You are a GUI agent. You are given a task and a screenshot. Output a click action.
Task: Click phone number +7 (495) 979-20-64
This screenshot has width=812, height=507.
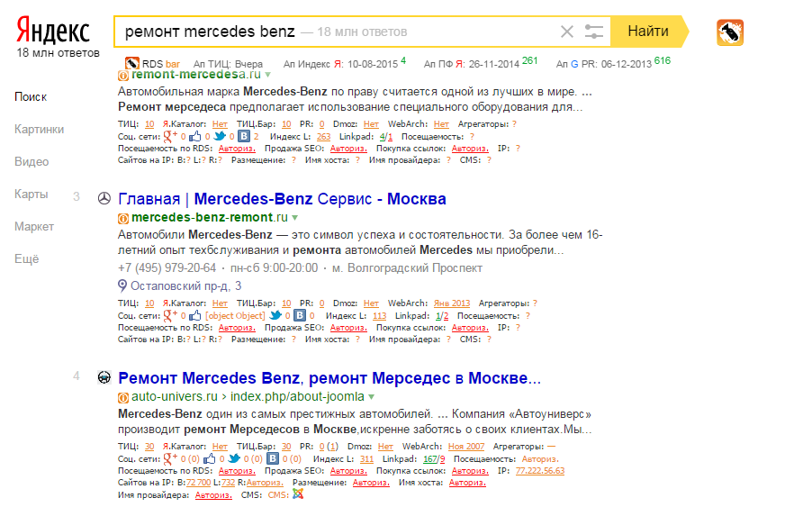click(167, 268)
